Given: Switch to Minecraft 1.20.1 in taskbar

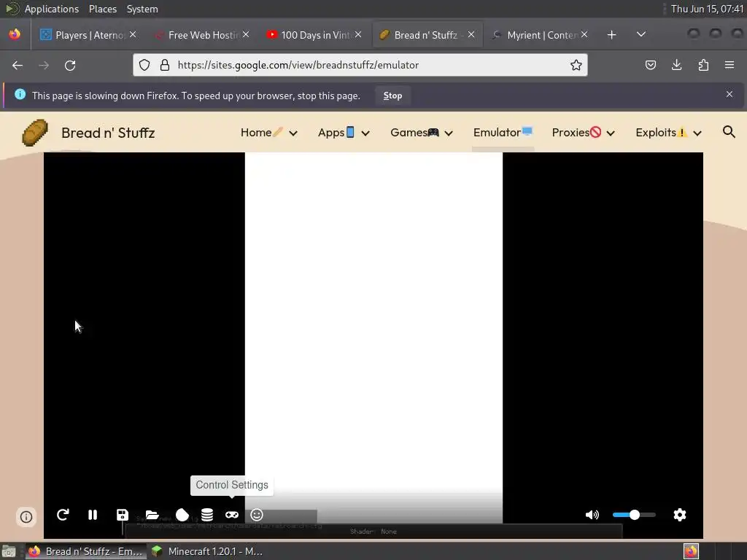Looking at the screenshot, I should (208, 551).
